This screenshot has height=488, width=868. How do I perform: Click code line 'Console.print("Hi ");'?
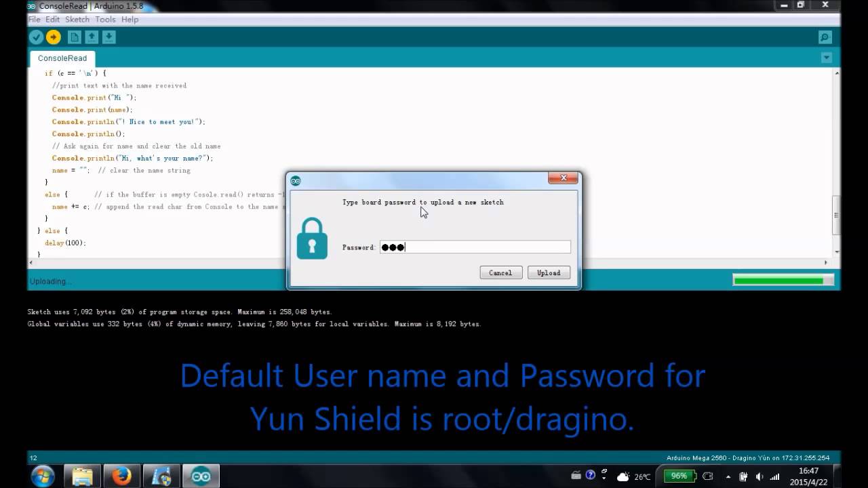pos(94,98)
